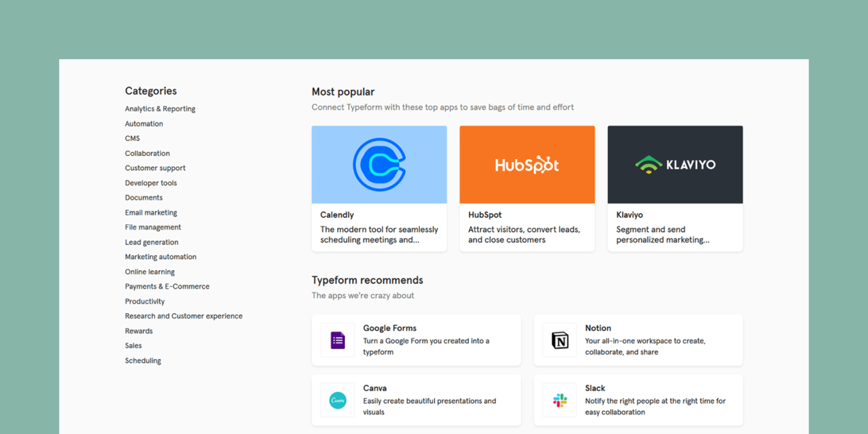Image resolution: width=868 pixels, height=434 pixels.
Task: Open the Payments & E-Commerce category
Action: click(167, 286)
